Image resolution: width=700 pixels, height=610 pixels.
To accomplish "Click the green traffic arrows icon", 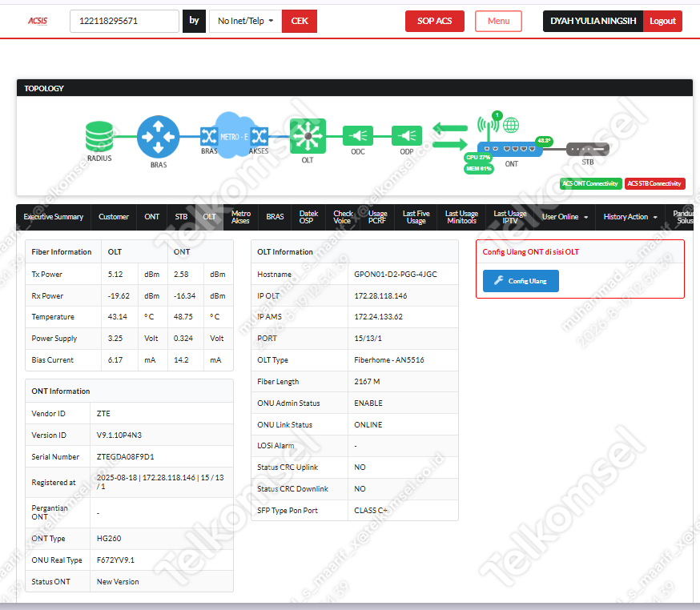I will [450, 136].
